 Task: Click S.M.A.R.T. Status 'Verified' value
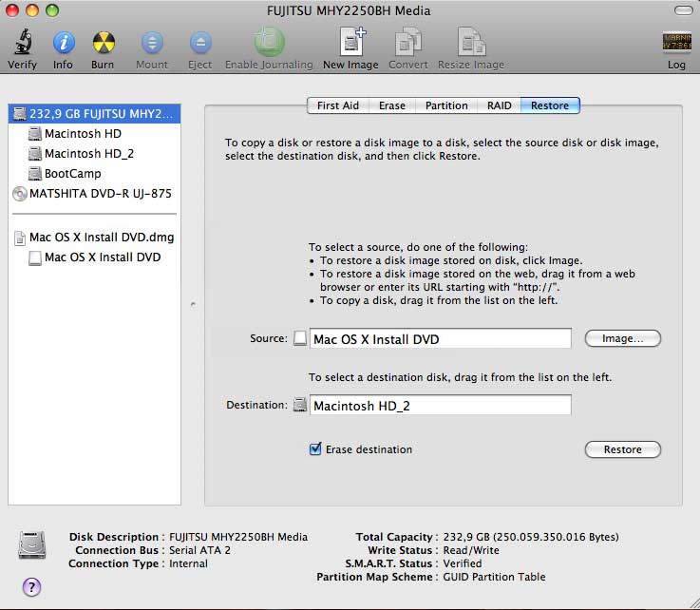point(462,563)
